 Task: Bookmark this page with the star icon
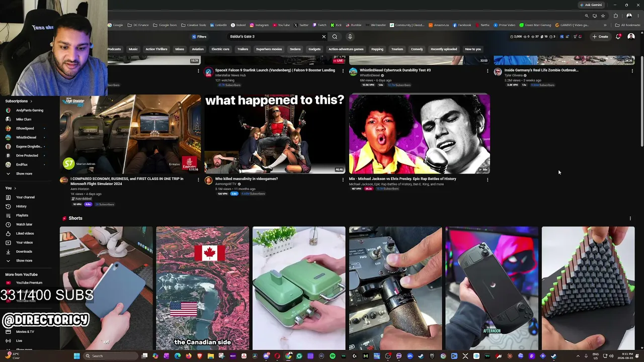[x=603, y=16]
